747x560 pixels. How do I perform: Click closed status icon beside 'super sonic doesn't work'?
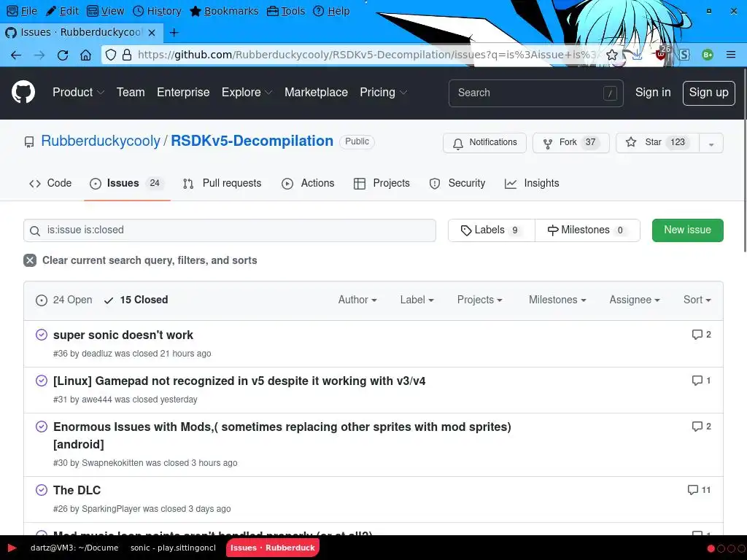coord(42,335)
